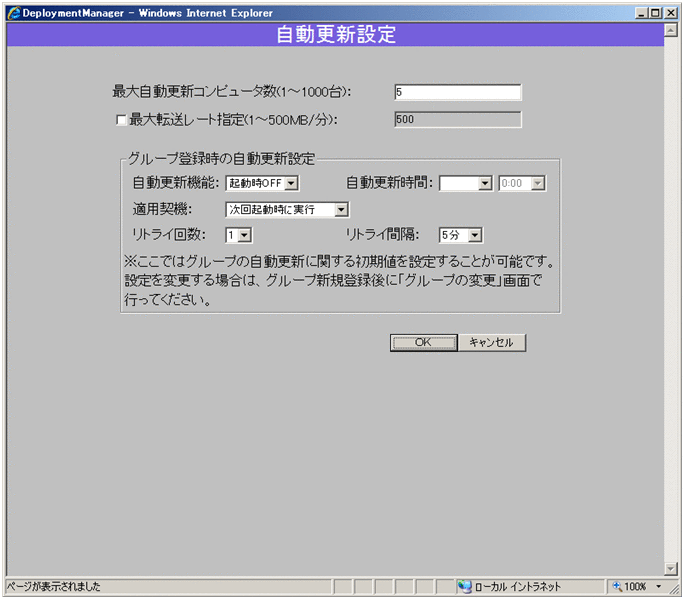Click the scrollbar down arrow

coord(671,569)
